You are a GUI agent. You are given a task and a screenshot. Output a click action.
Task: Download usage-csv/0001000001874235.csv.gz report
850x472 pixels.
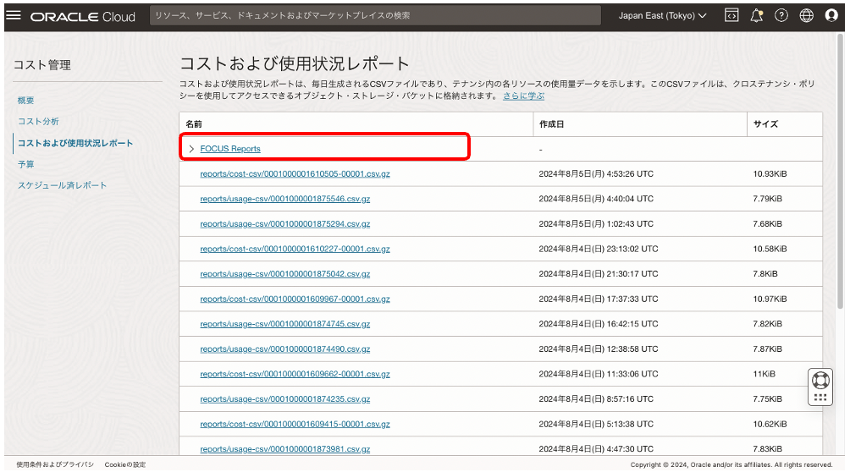(285, 399)
